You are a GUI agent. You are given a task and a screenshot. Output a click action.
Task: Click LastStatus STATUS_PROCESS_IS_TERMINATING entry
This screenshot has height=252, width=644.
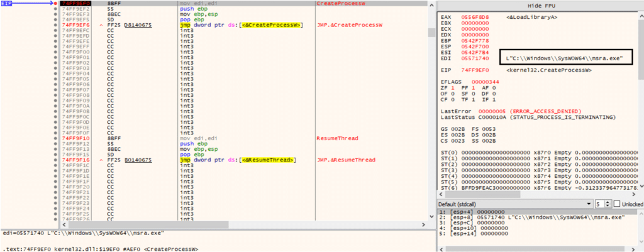528,118
